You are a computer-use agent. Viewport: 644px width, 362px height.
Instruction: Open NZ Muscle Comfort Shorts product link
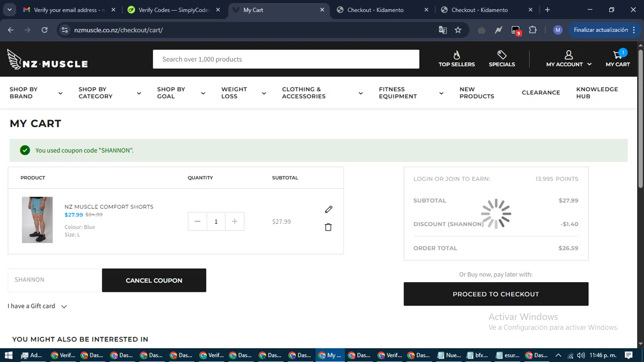[x=109, y=207]
